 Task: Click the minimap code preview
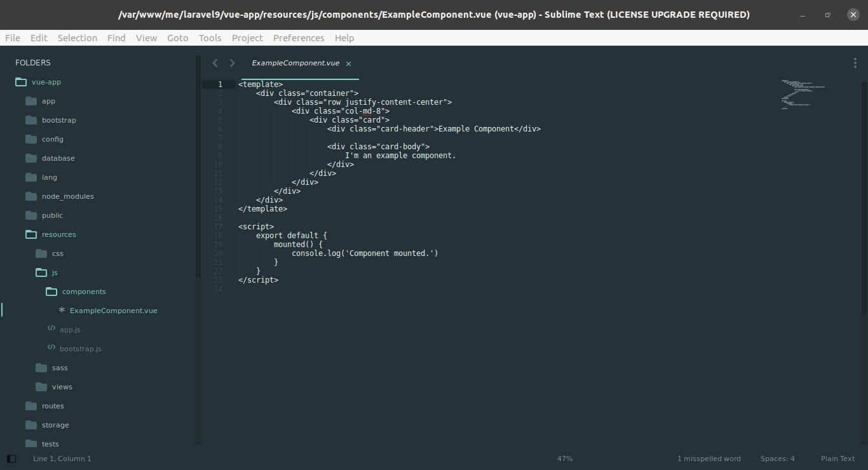803,94
